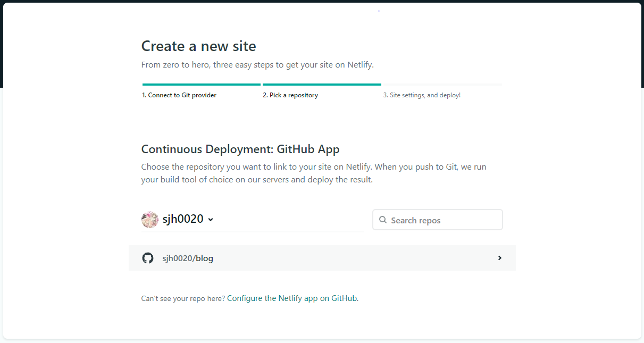
Task: Click the sjh0020/blog repository name text
Action: 187,258
